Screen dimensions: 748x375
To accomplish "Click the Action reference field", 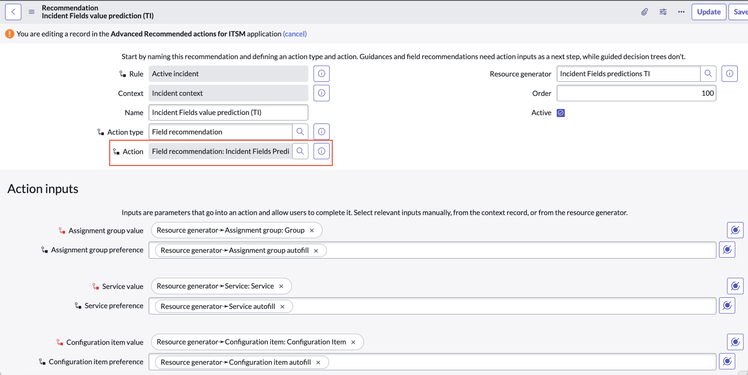I will [220, 151].
